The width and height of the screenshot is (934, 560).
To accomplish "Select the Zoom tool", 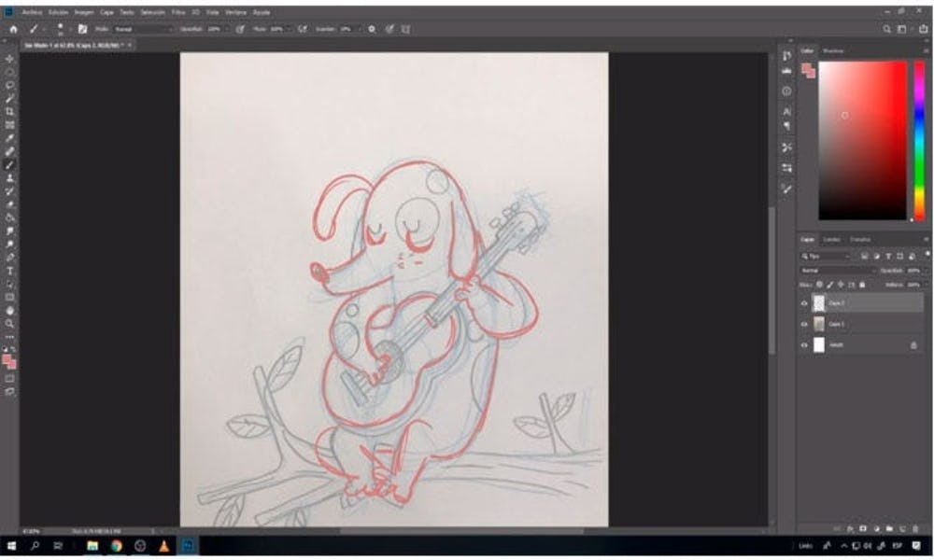I will point(10,323).
